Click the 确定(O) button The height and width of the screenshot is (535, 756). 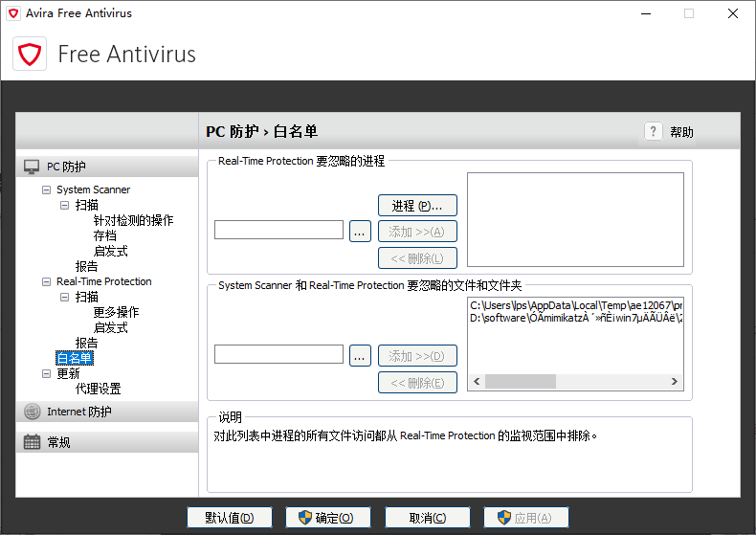coord(328,518)
